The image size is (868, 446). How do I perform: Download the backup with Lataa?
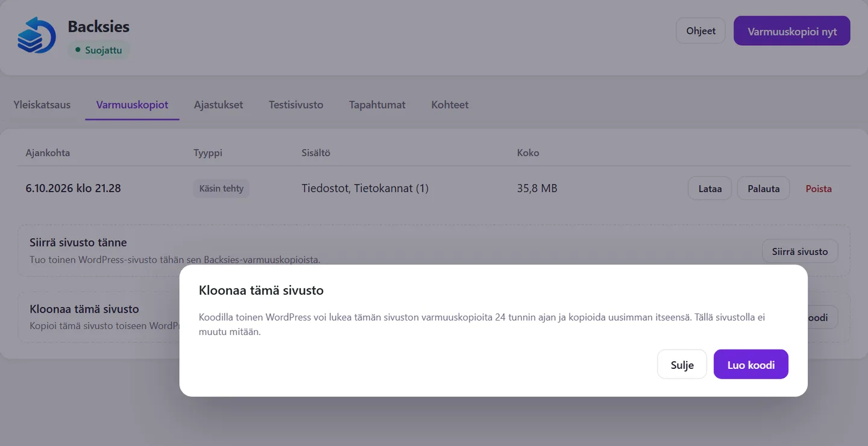coord(710,189)
